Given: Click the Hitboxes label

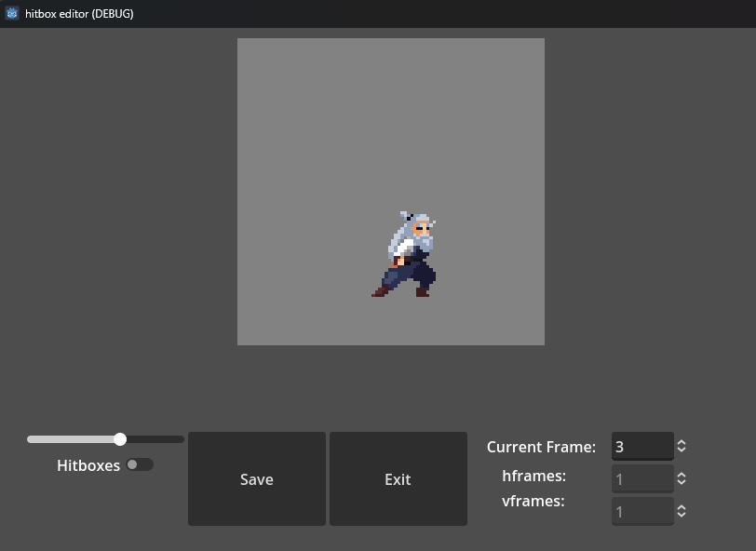Looking at the screenshot, I should tap(88, 465).
